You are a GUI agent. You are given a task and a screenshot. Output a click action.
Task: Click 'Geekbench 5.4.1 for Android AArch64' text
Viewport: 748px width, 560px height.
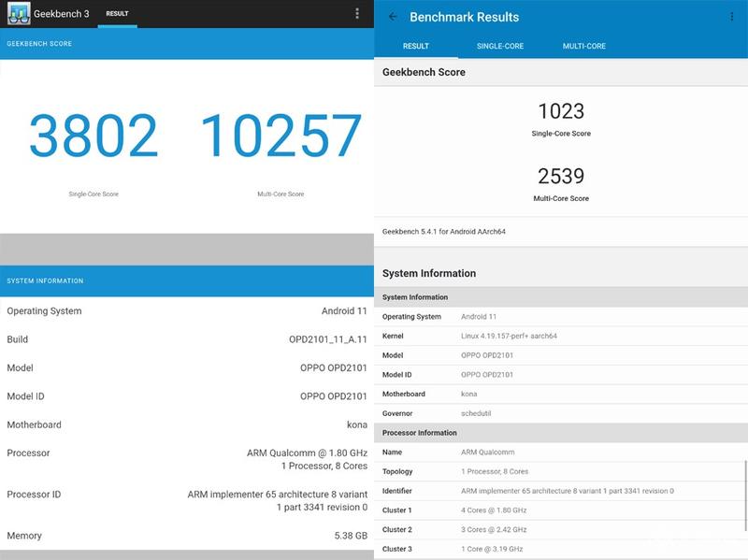[x=443, y=231]
